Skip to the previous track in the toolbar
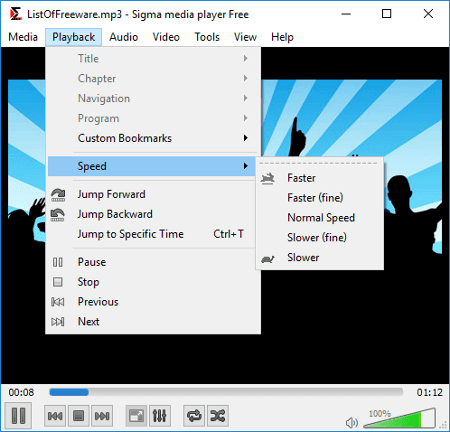450x432 pixels. [55, 416]
